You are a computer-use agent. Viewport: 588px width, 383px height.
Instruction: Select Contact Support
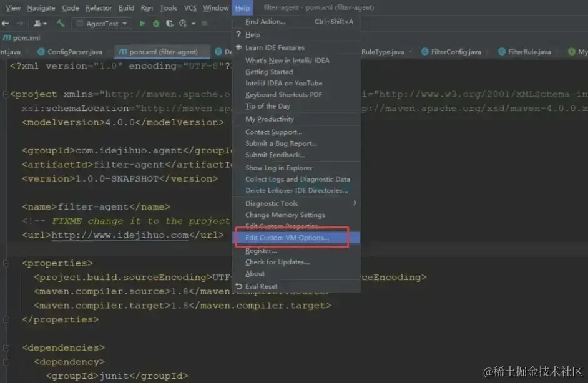(296, 132)
